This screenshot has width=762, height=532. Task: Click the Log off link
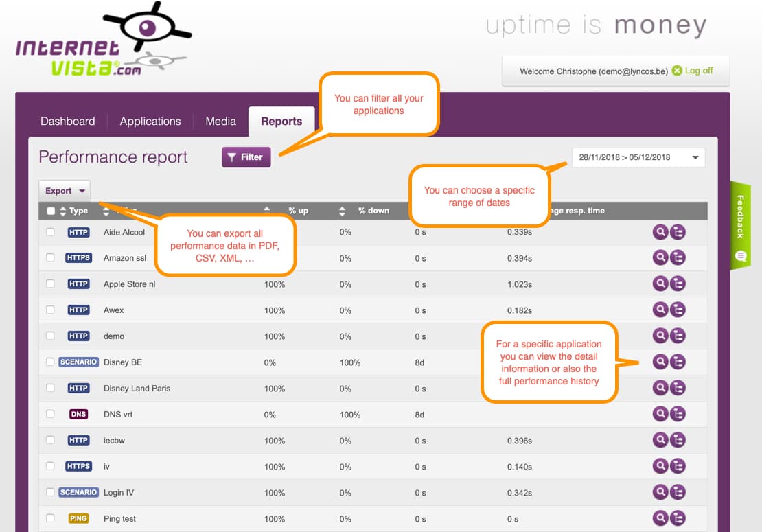[698, 71]
